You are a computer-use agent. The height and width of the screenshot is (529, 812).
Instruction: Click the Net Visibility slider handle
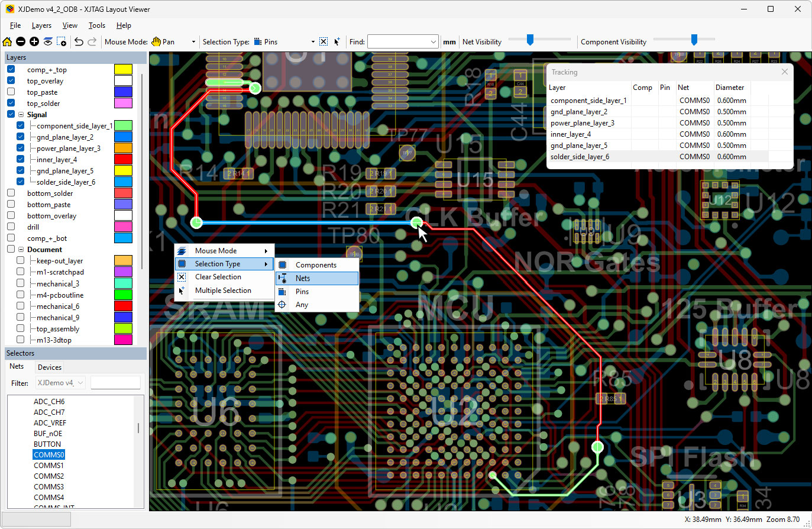coord(530,40)
